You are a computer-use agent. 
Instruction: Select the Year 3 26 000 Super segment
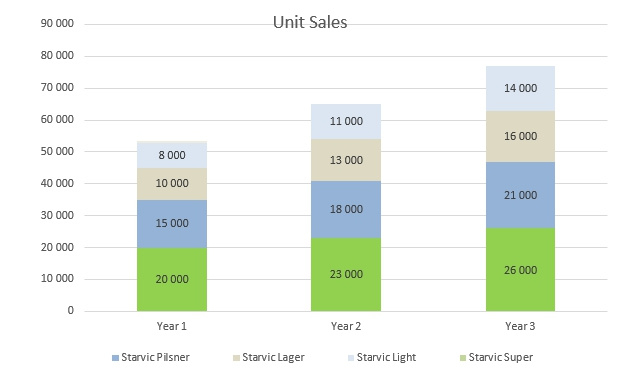click(520, 270)
